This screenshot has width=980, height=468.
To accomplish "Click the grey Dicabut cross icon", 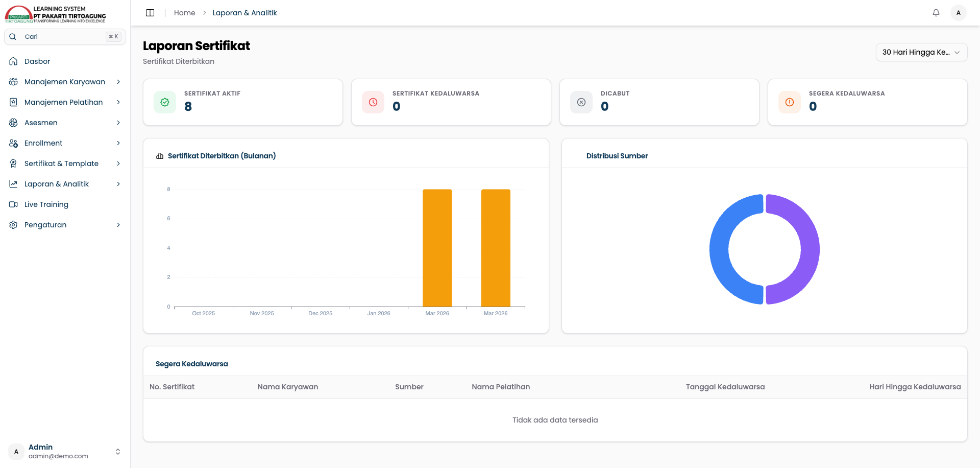I will 581,102.
